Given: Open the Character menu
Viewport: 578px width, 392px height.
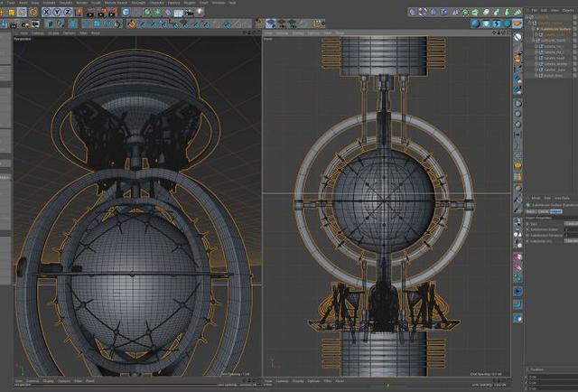Looking at the screenshot, I should pyautogui.click(x=156, y=3).
